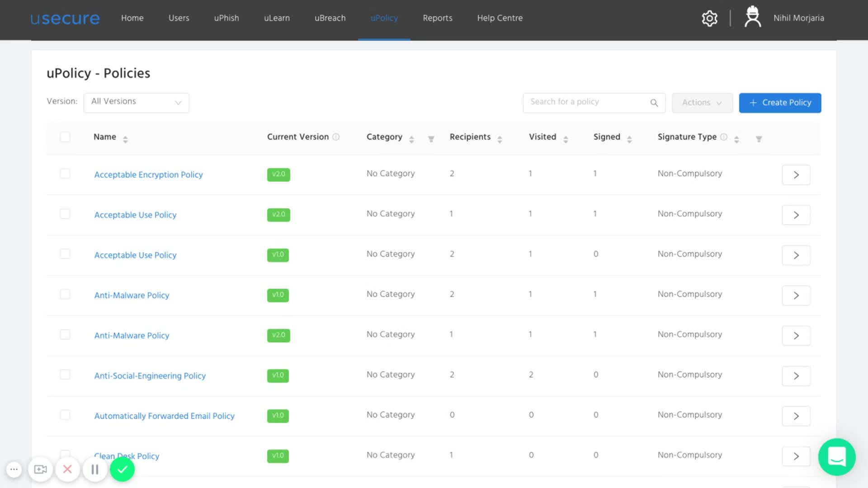This screenshot has width=868, height=488.
Task: Check the Anti-Social-Engineering Policy row
Action: (x=65, y=375)
